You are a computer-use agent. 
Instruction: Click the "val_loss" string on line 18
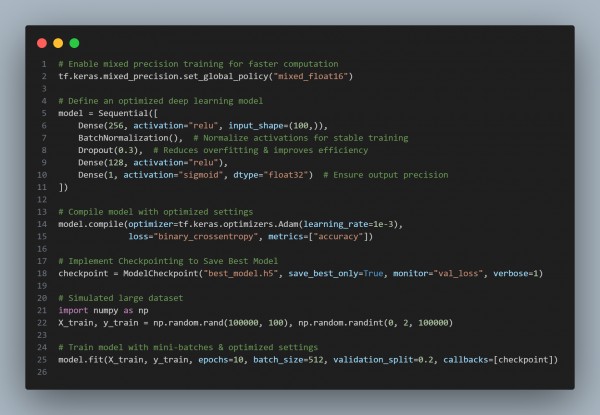tap(458, 273)
